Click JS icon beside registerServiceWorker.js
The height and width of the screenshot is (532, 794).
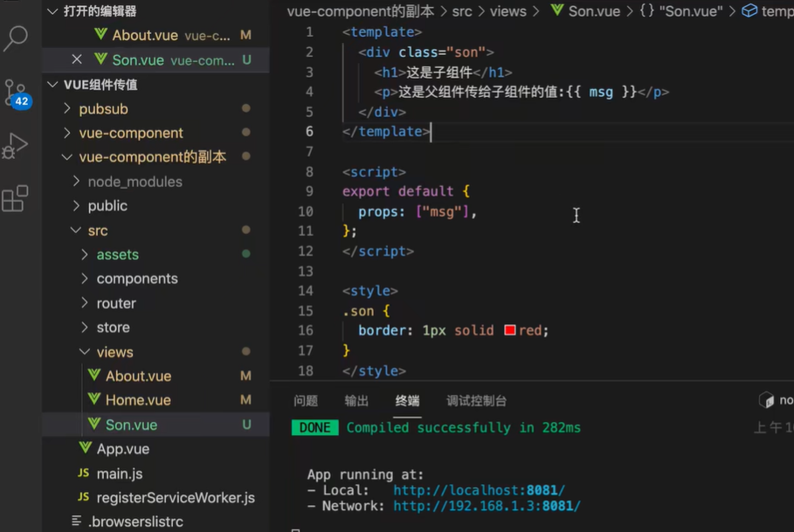pos(84,497)
